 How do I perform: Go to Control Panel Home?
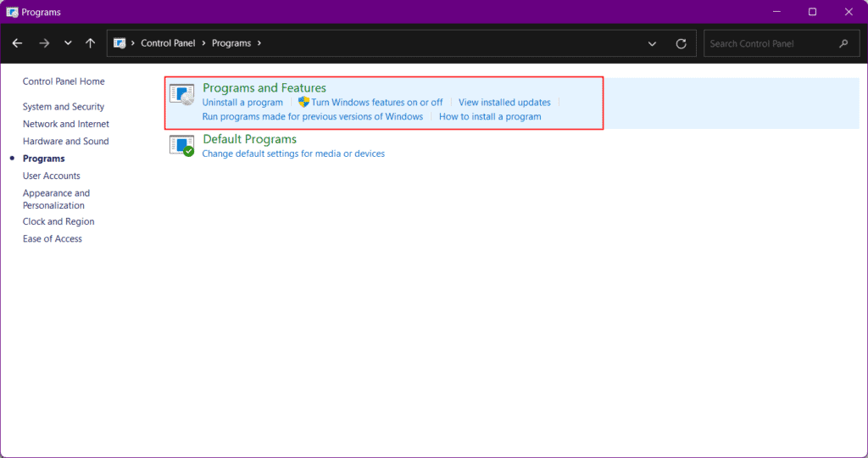[64, 81]
